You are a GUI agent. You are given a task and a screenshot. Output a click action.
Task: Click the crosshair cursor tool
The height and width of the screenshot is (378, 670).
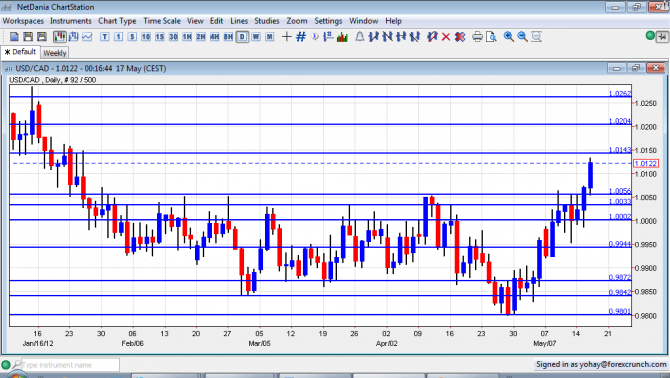pyautogui.click(x=287, y=37)
